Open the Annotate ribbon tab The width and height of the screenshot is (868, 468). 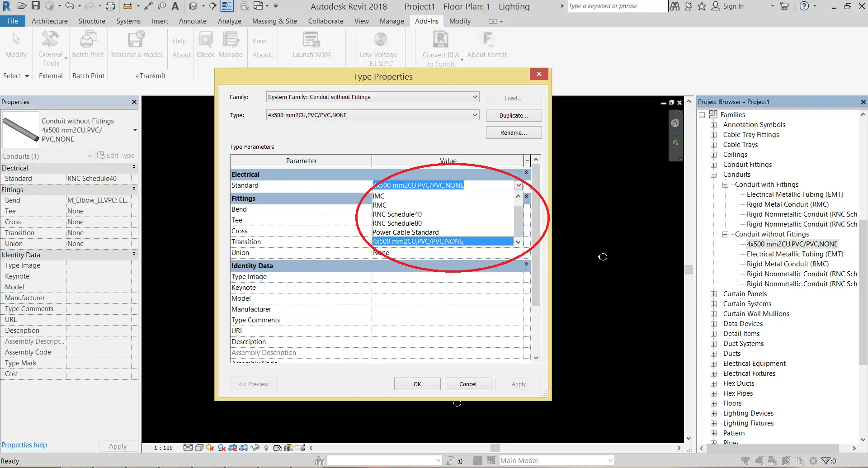coord(193,21)
